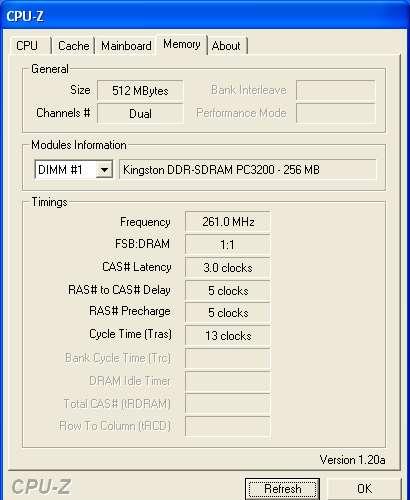Expand the DIMM #1 dropdown arrow

(x=104, y=170)
